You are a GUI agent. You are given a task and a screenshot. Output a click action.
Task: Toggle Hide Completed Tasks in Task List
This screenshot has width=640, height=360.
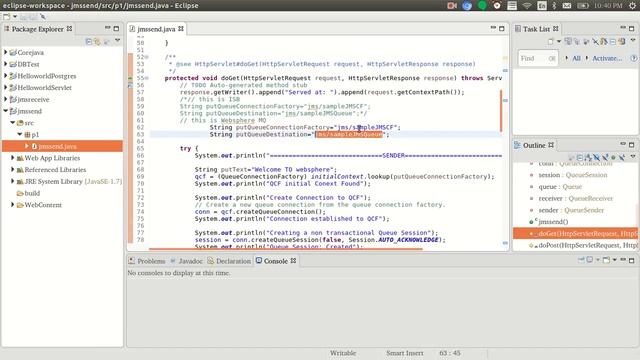coord(595,41)
